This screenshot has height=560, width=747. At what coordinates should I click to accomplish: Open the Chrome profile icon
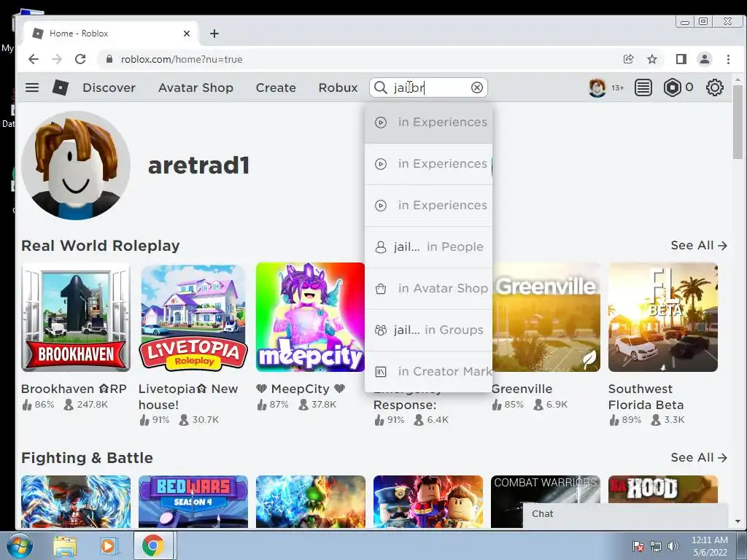(x=705, y=59)
